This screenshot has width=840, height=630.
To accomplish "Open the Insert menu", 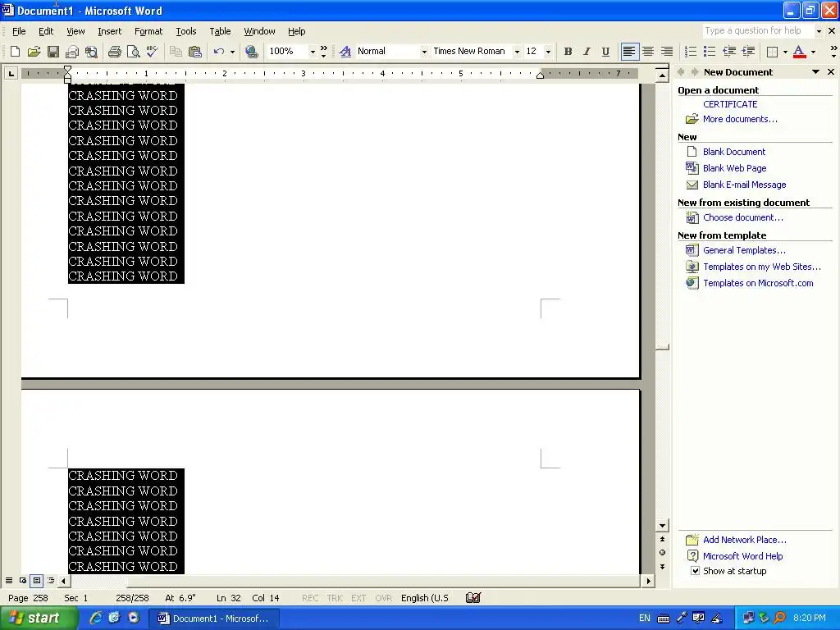I will click(x=109, y=31).
